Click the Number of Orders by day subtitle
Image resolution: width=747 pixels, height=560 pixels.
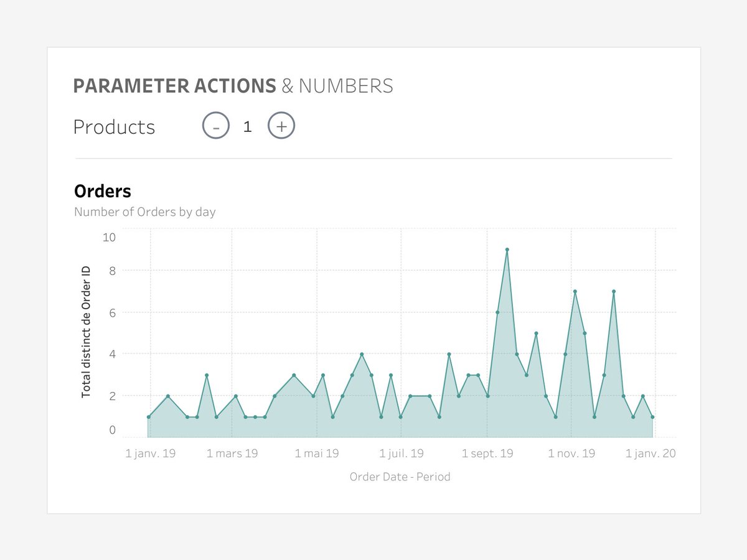coord(144,212)
